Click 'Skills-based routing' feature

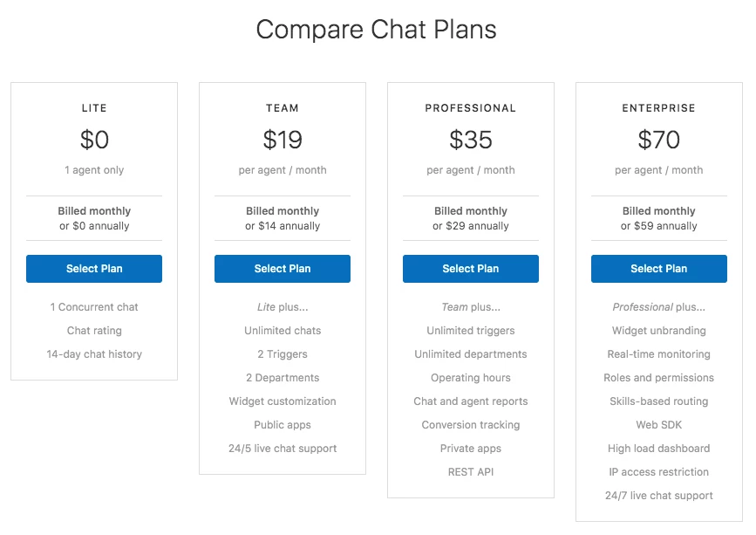coord(658,401)
